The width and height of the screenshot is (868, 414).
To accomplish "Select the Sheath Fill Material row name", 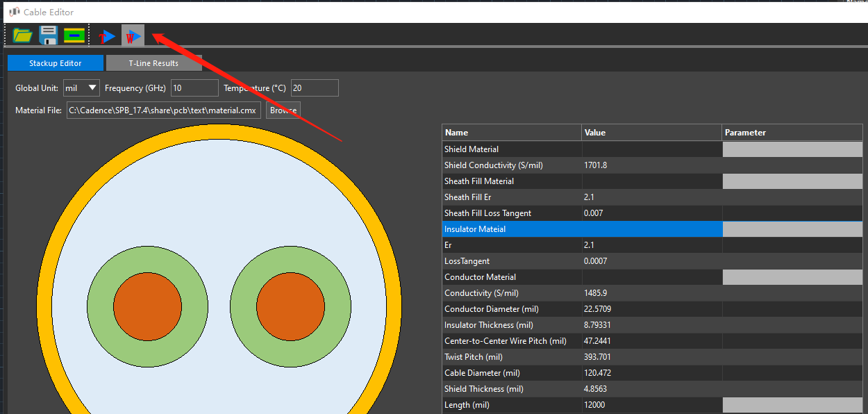I will (479, 181).
